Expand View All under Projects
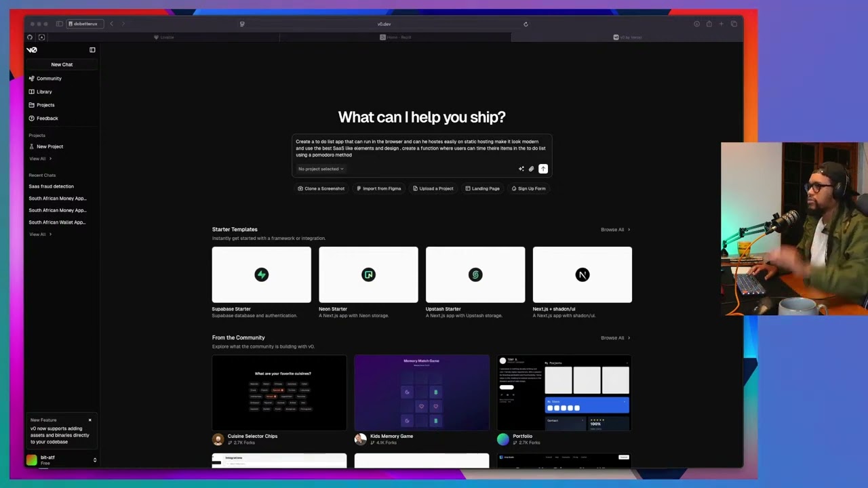This screenshot has height=488, width=868. 40,159
